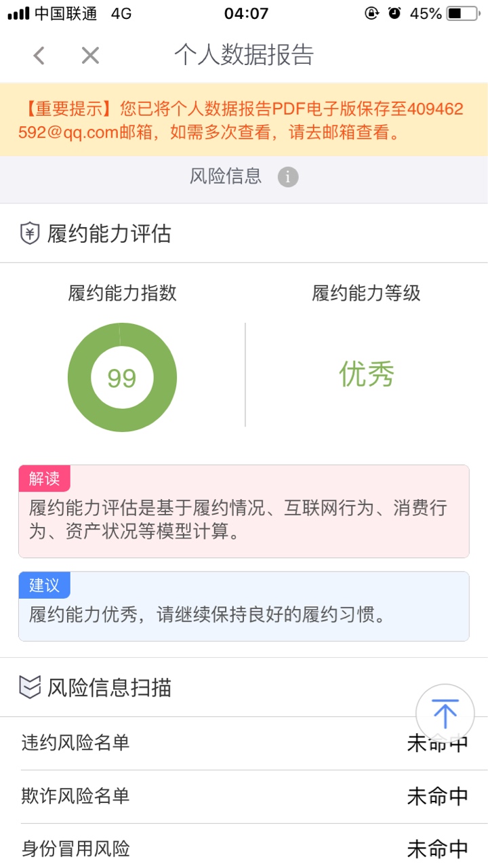The image size is (488, 868).
Task: Tap the back arrow icon
Action: pyautogui.click(x=39, y=56)
